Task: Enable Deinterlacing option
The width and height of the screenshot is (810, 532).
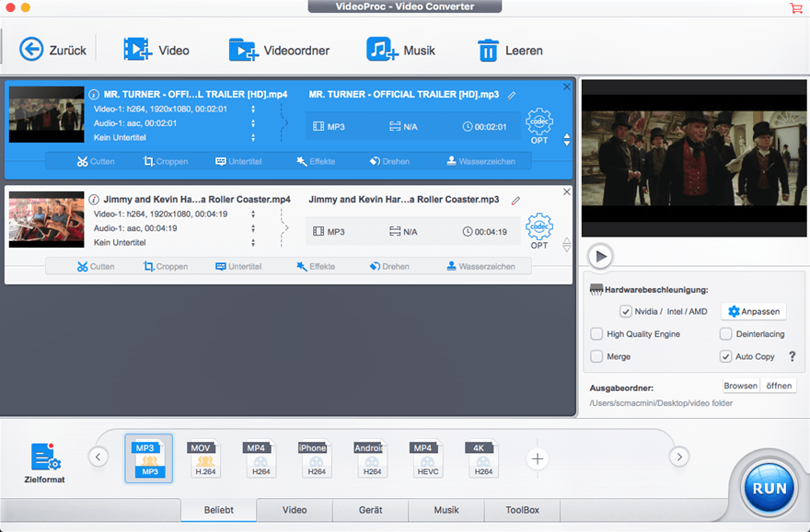Action: [726, 334]
